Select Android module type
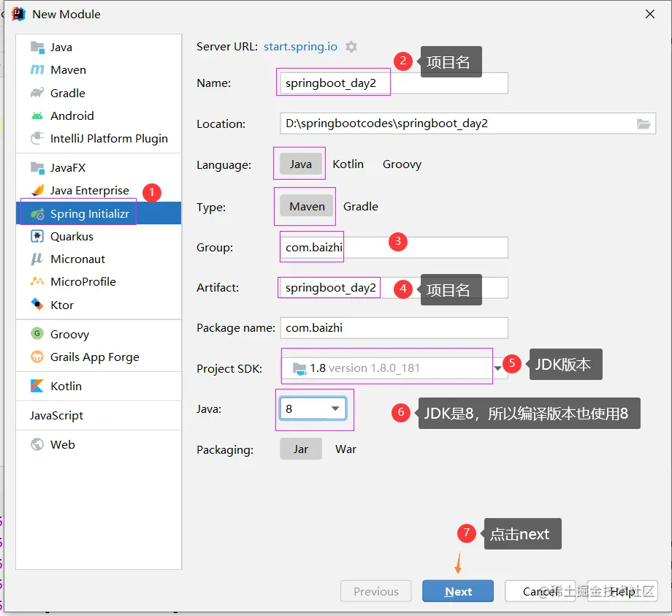The height and width of the screenshot is (616, 672). (x=99, y=115)
